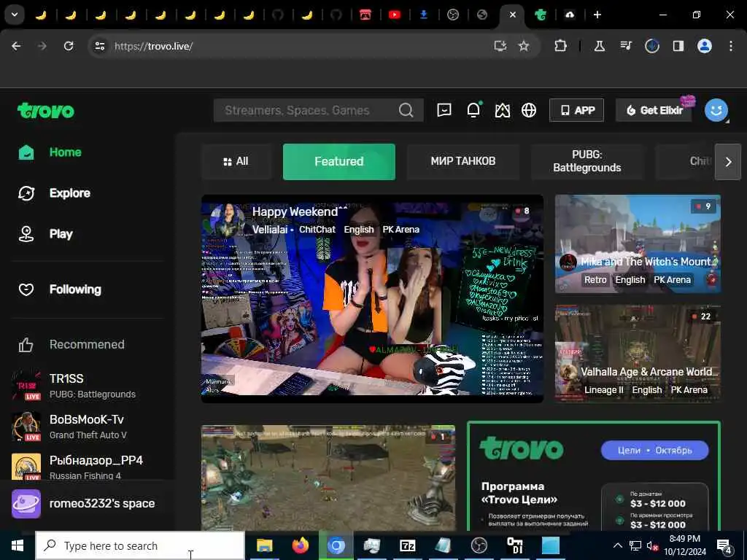Click the Retro tag on Mika stream
This screenshot has width=747, height=560.
(x=595, y=280)
